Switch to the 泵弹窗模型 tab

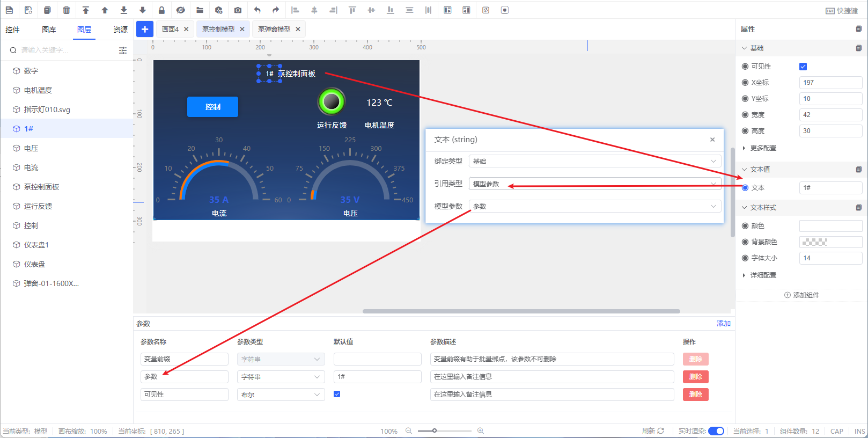point(274,30)
